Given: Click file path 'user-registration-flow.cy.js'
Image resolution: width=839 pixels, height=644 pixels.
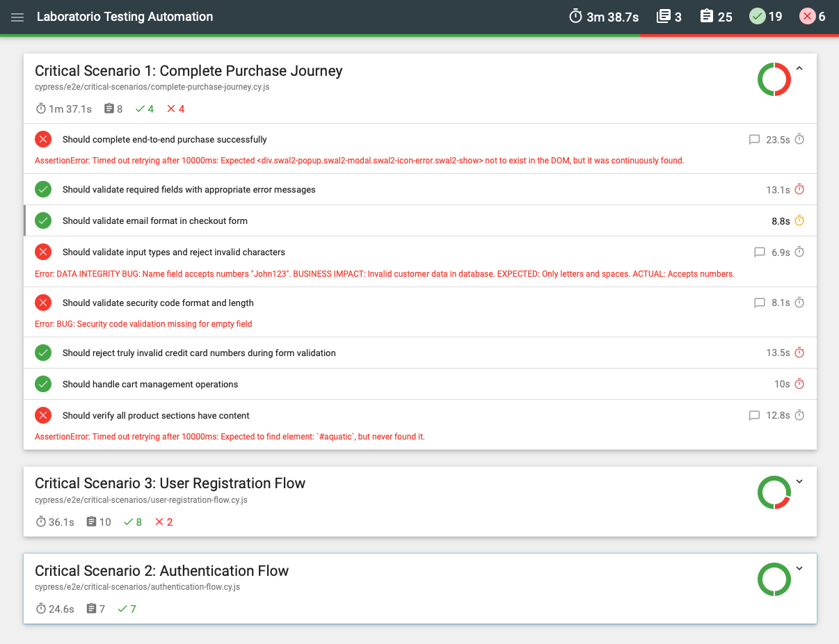Looking at the screenshot, I should pos(141,500).
